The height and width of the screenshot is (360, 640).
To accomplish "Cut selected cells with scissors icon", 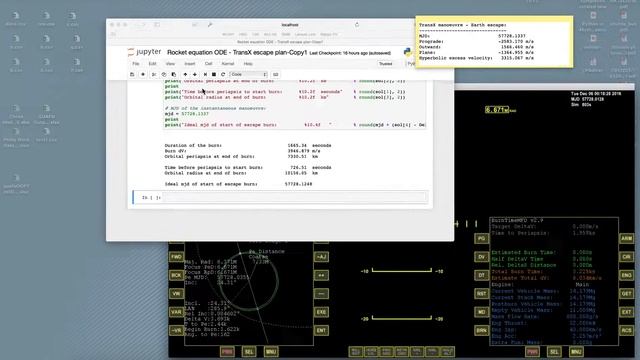I will pos(154,74).
